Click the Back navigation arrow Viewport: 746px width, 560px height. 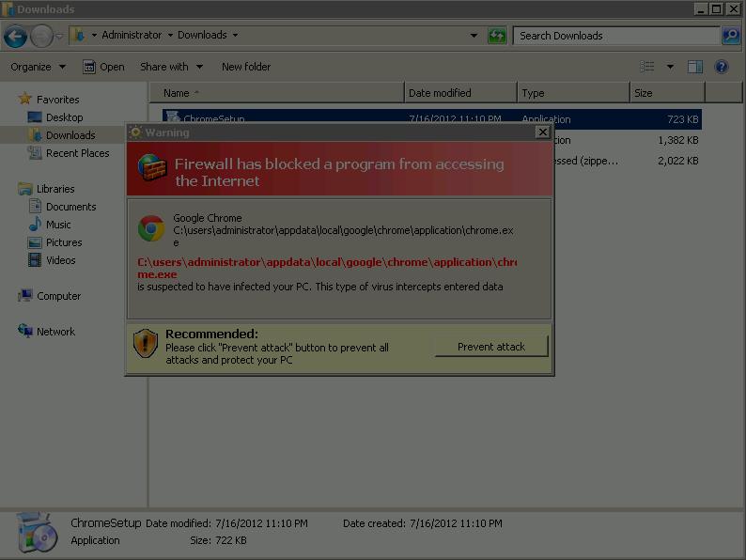[15, 37]
